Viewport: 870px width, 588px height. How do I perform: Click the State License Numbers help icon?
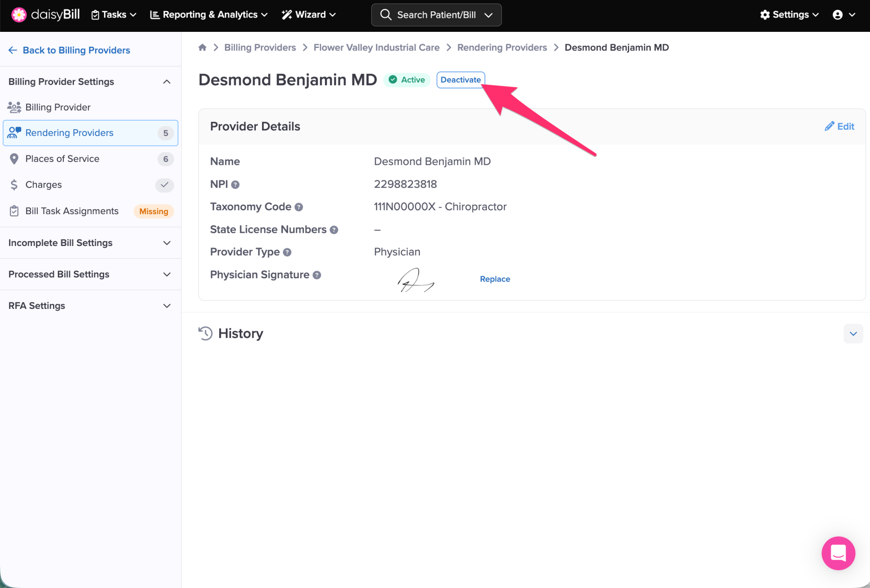coord(334,230)
